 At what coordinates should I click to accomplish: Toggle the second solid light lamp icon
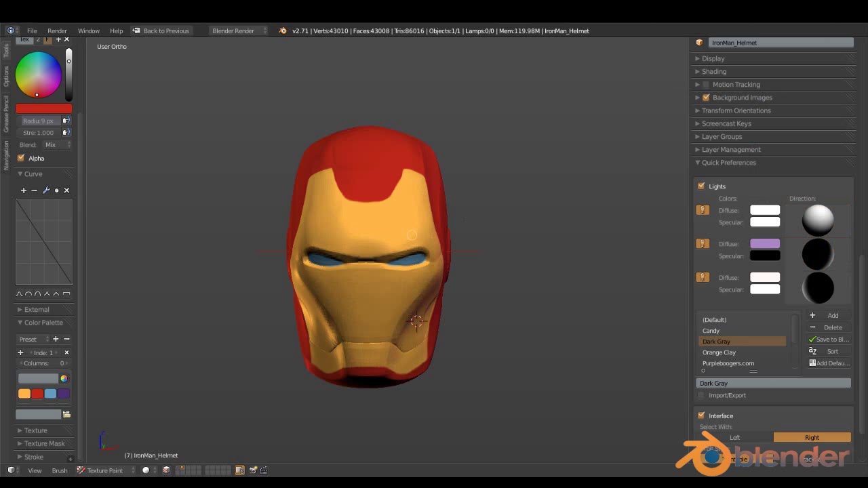(x=703, y=243)
